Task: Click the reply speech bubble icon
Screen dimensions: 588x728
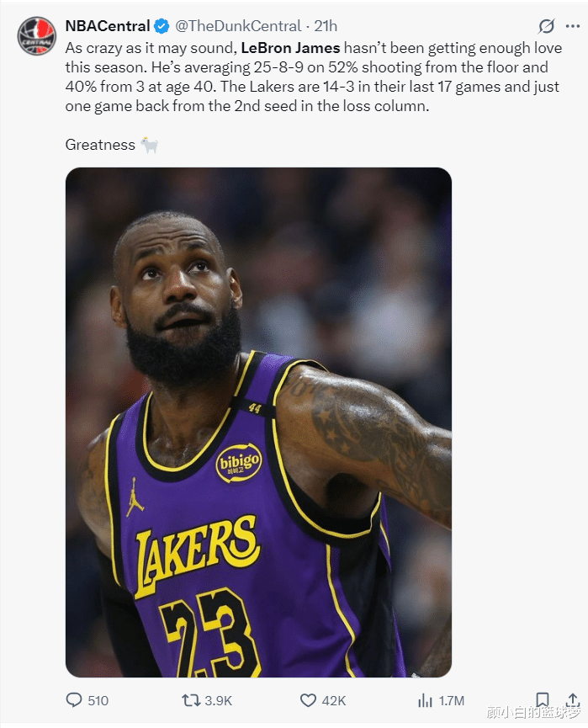Action: tap(74, 699)
